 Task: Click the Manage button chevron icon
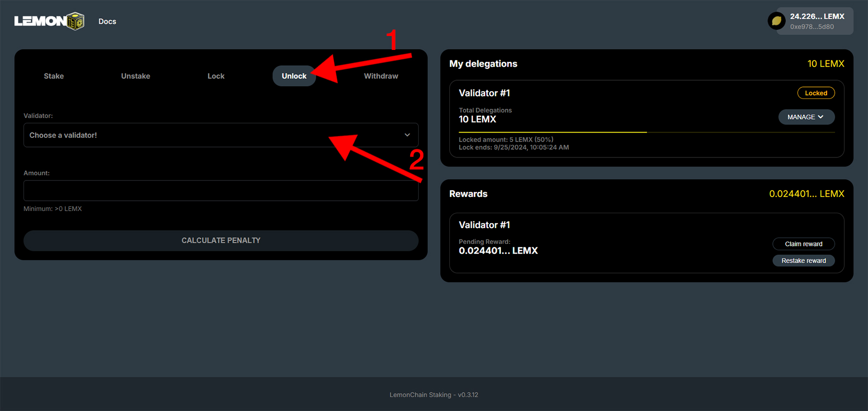pos(821,117)
